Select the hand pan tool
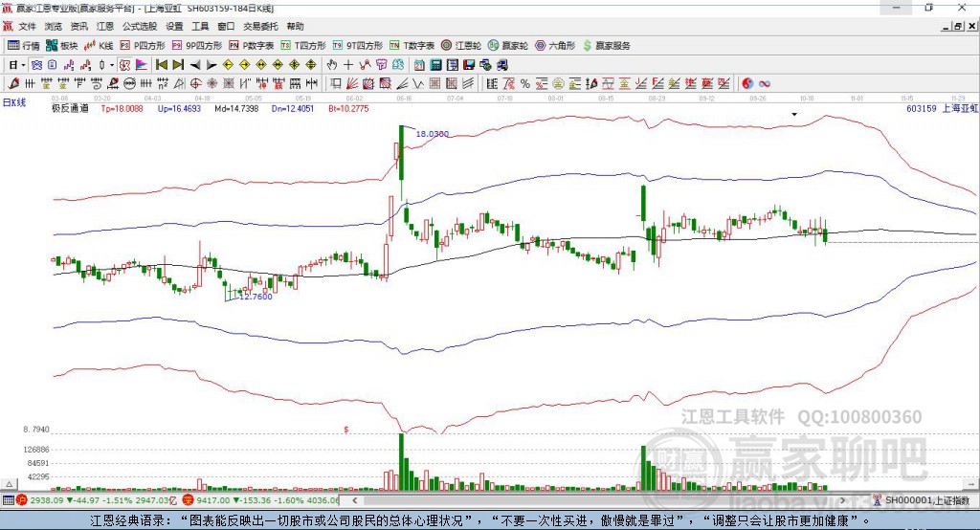 (332, 65)
